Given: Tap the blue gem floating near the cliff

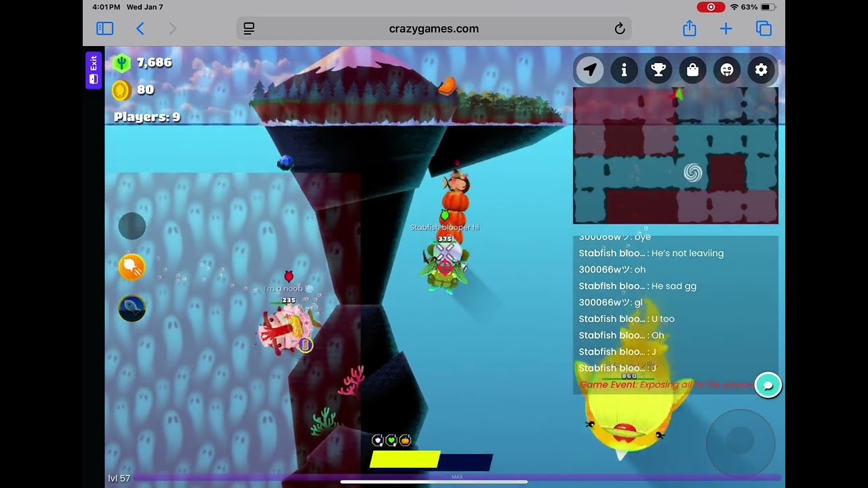Looking at the screenshot, I should (285, 162).
